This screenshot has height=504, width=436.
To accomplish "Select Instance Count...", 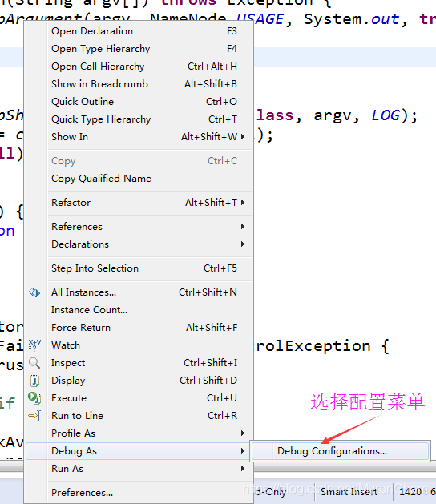I will click(x=139, y=310).
